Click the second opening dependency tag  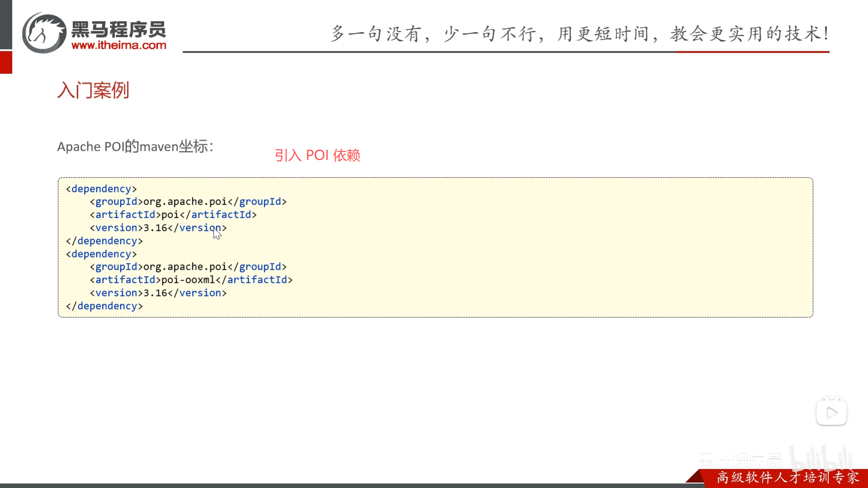pos(101,254)
